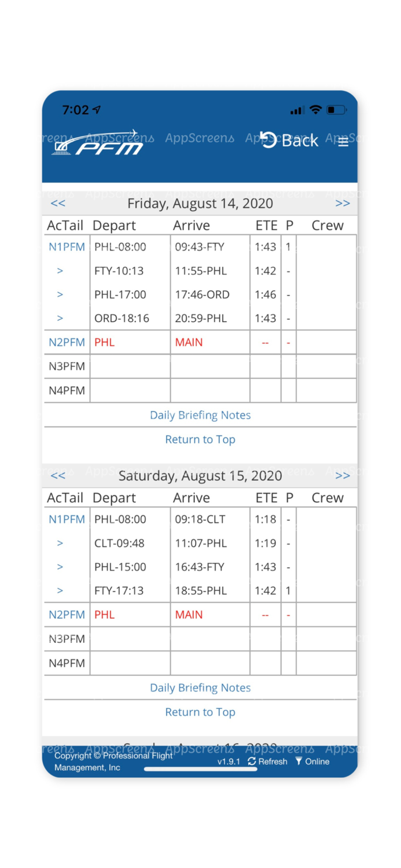Tap the red N2PFM tail on Saturday
Image resolution: width=401 pixels, height=868 pixels.
(67, 615)
